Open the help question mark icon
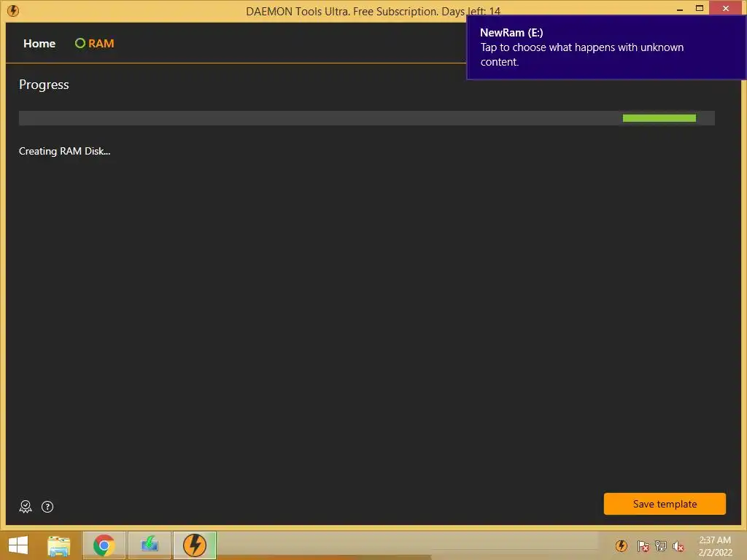This screenshot has height=560, width=747. [47, 507]
